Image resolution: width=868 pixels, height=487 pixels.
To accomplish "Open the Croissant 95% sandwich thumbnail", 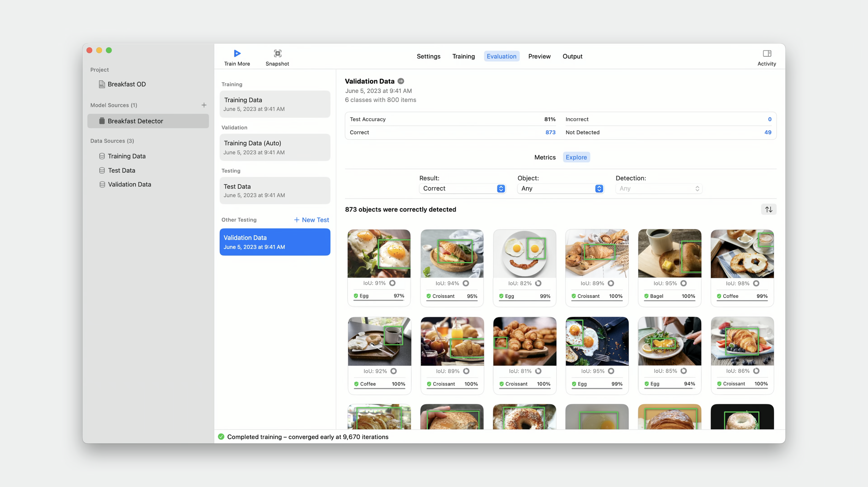I will pyautogui.click(x=452, y=254).
